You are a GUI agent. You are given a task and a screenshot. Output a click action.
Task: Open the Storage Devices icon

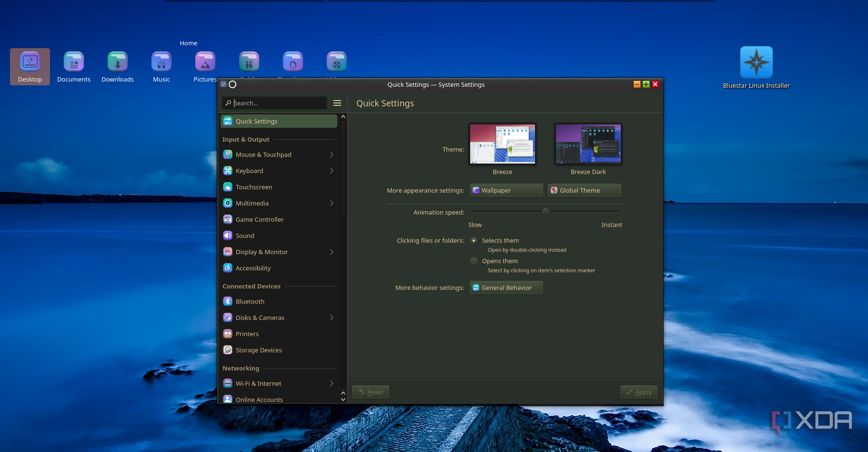(228, 350)
